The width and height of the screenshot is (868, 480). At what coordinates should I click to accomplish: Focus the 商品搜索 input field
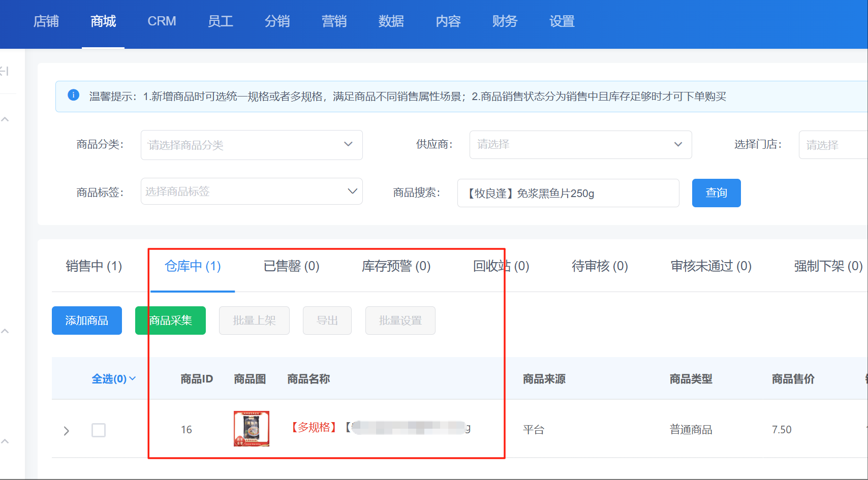pos(568,193)
